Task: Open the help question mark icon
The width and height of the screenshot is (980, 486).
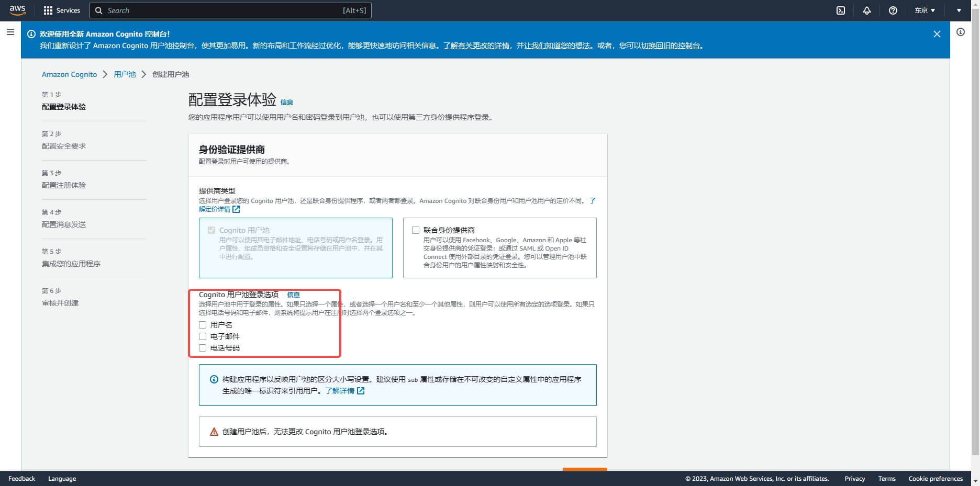Action: [x=893, y=10]
